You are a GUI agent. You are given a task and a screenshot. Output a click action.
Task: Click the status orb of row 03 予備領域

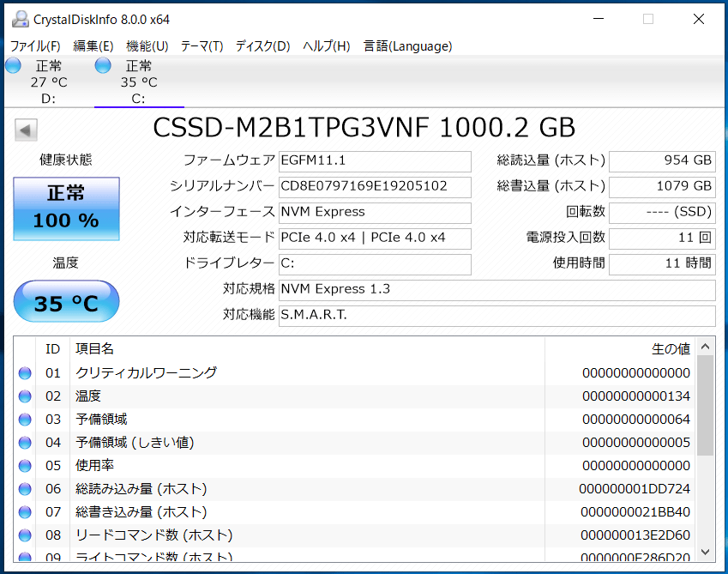(x=25, y=420)
